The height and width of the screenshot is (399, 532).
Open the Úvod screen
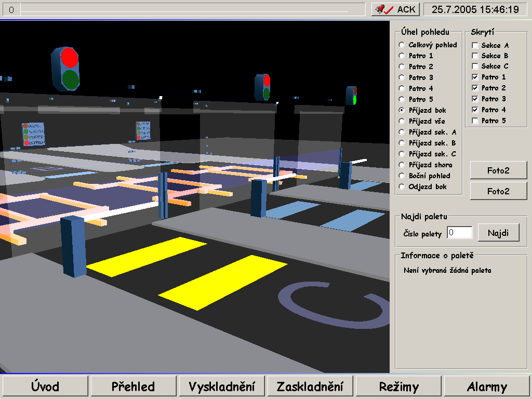[45, 387]
